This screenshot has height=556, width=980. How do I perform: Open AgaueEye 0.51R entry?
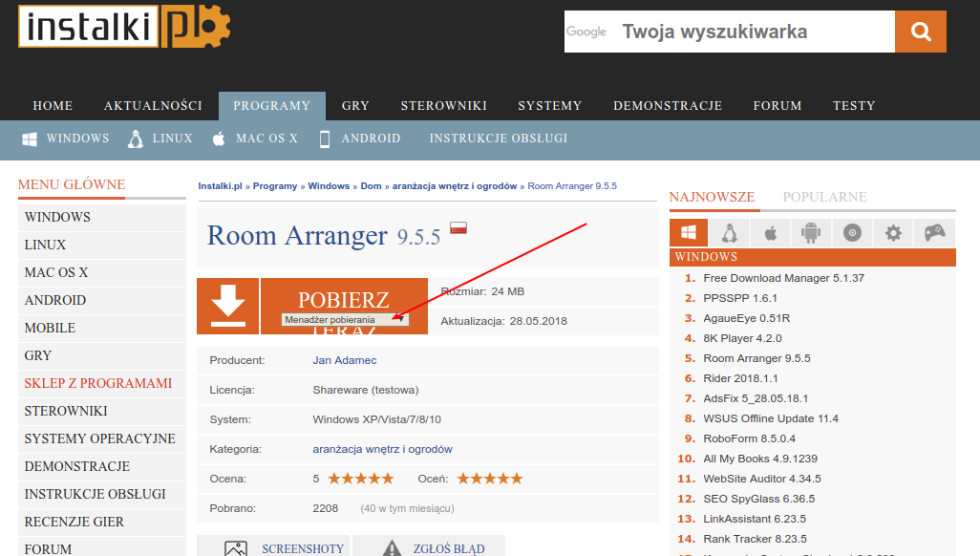click(x=746, y=318)
